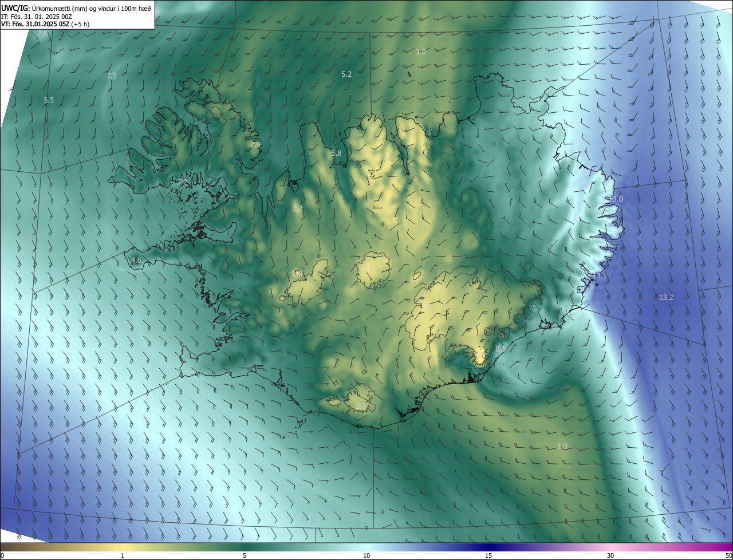Click the 13.1 value label
733x560 pixels.
coord(600,276)
